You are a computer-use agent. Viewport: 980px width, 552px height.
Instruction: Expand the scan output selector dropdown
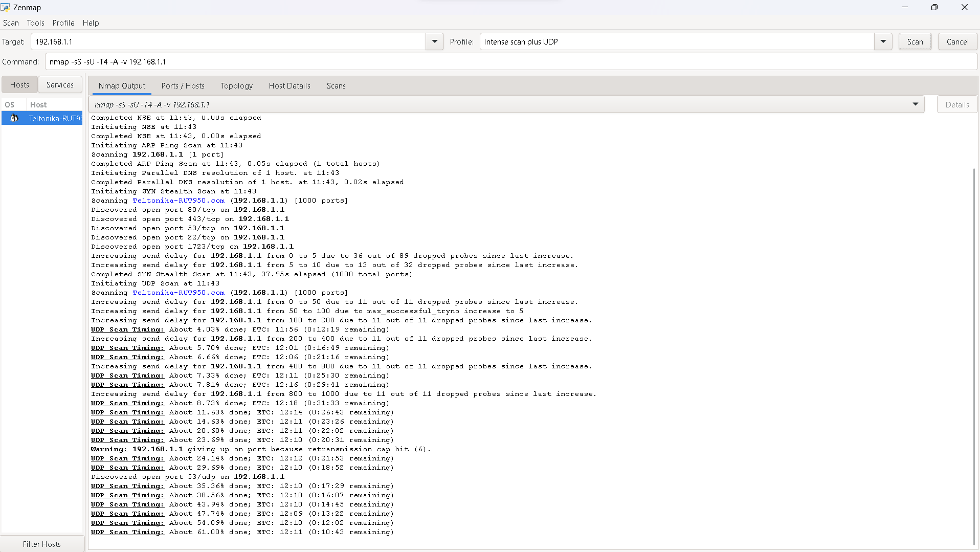click(915, 104)
